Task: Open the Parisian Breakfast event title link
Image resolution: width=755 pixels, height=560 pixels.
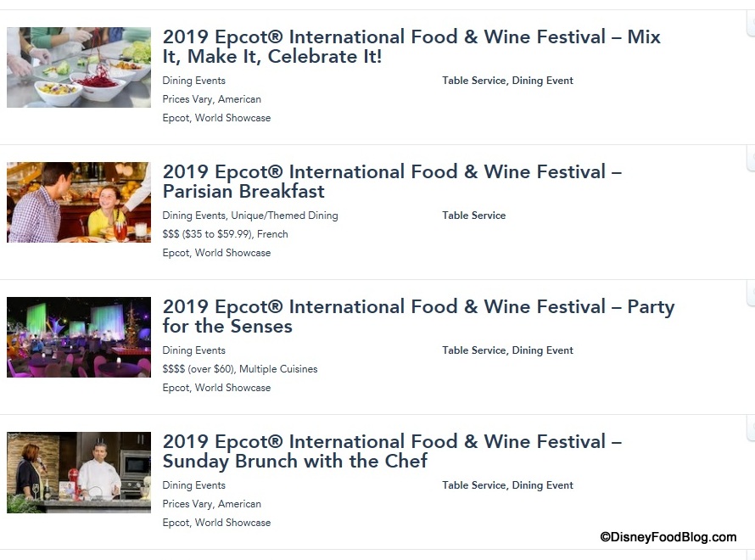Action: pyautogui.click(x=392, y=182)
